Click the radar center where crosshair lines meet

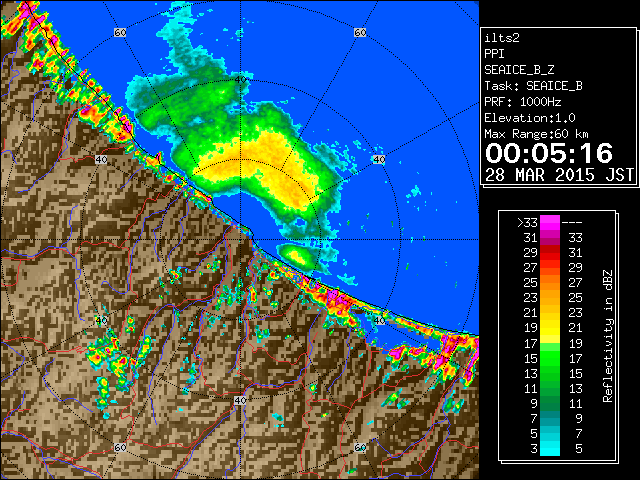pos(240,240)
